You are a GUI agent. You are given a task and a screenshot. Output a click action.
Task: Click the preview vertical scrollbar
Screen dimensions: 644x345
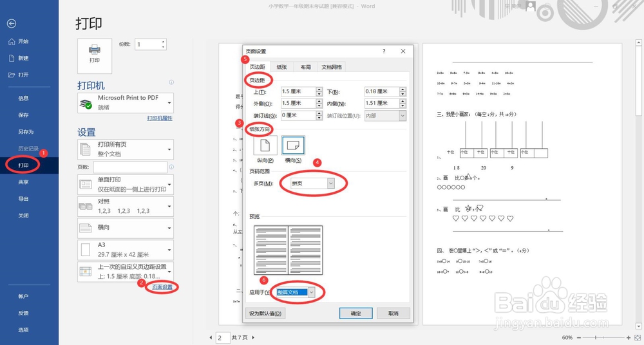point(639,184)
